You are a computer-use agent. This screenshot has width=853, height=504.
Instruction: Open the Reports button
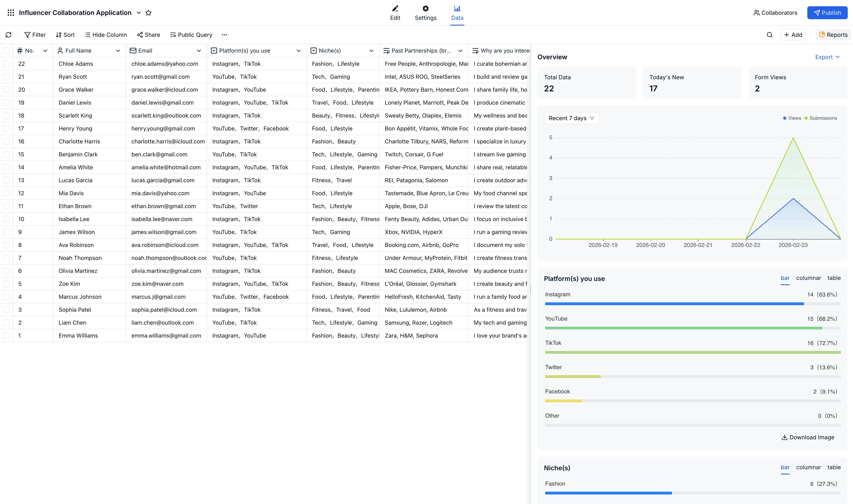pos(833,35)
